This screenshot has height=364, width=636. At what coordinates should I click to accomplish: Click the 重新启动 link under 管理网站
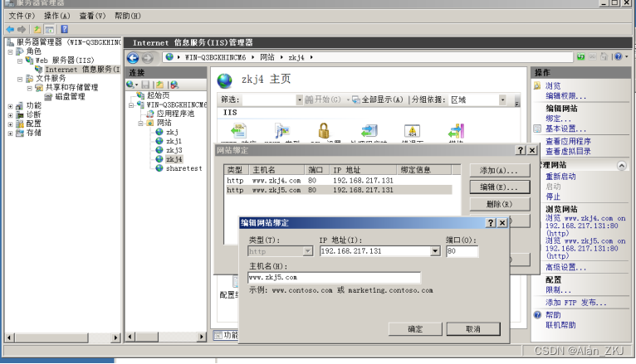(x=560, y=177)
